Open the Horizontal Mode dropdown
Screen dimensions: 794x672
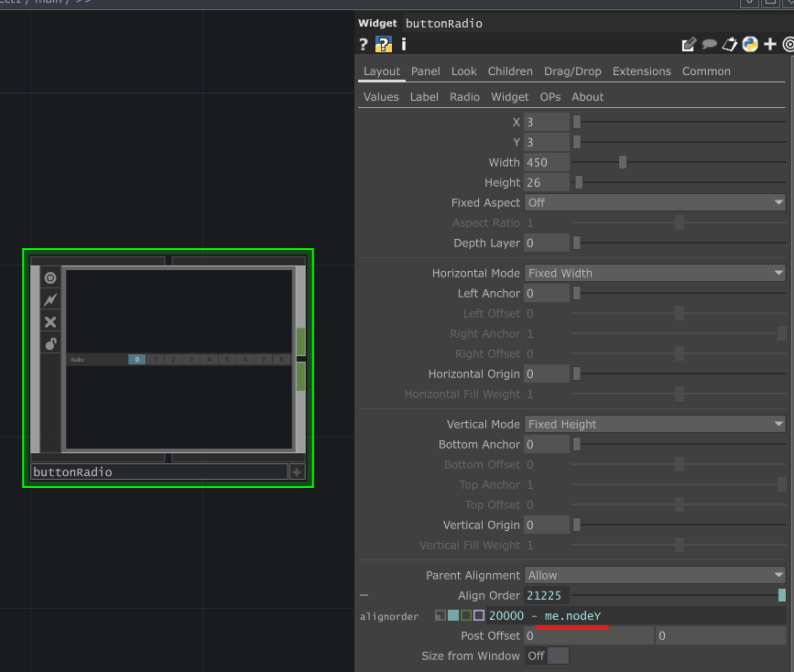coord(655,273)
